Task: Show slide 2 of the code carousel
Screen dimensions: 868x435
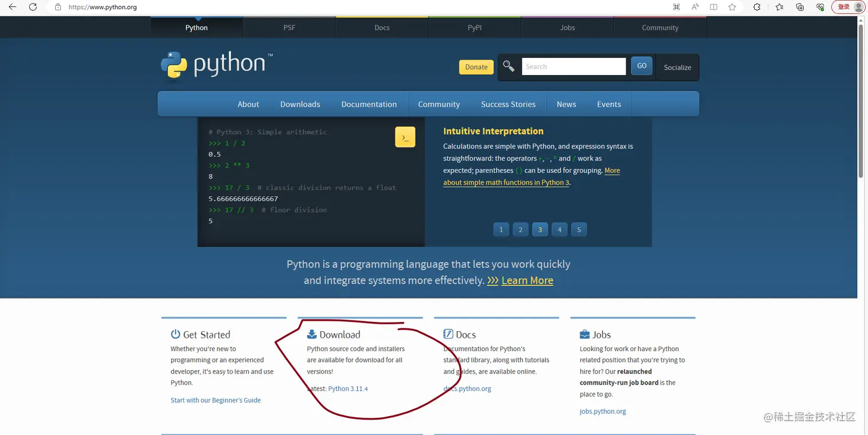Action: coord(521,230)
